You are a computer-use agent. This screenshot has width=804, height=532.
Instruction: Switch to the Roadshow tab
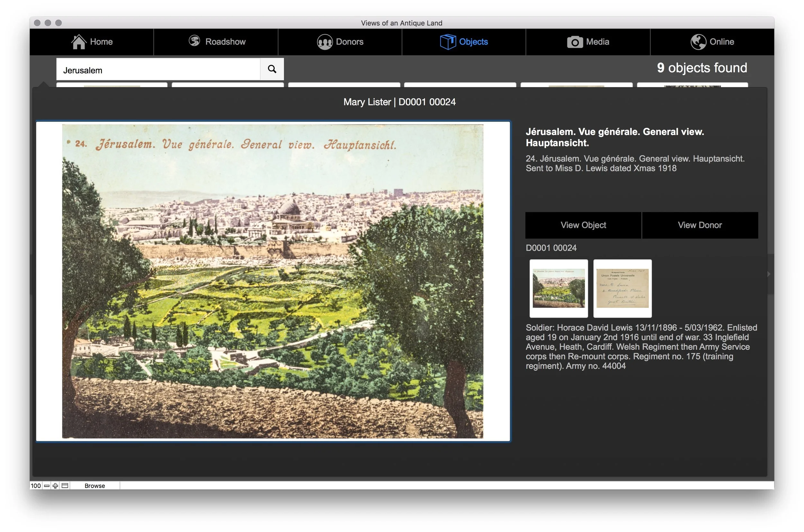pos(216,42)
